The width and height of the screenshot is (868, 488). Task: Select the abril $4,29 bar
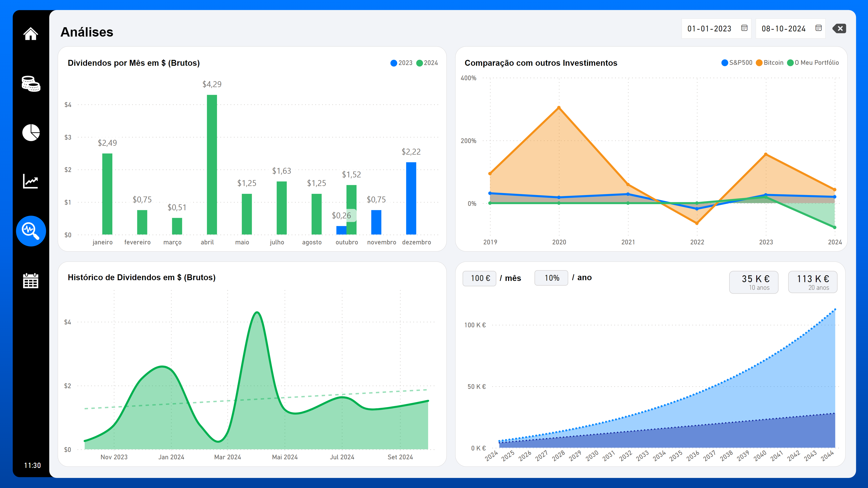[x=212, y=165]
